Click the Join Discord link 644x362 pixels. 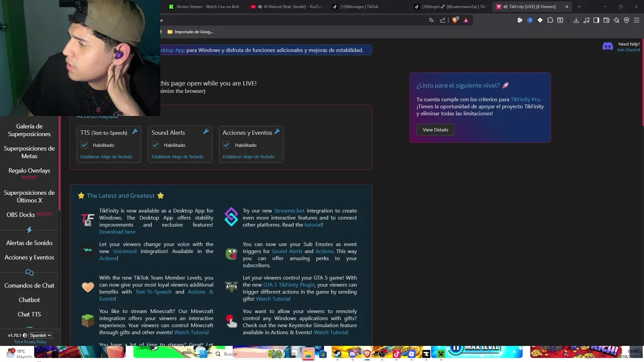(x=628, y=50)
